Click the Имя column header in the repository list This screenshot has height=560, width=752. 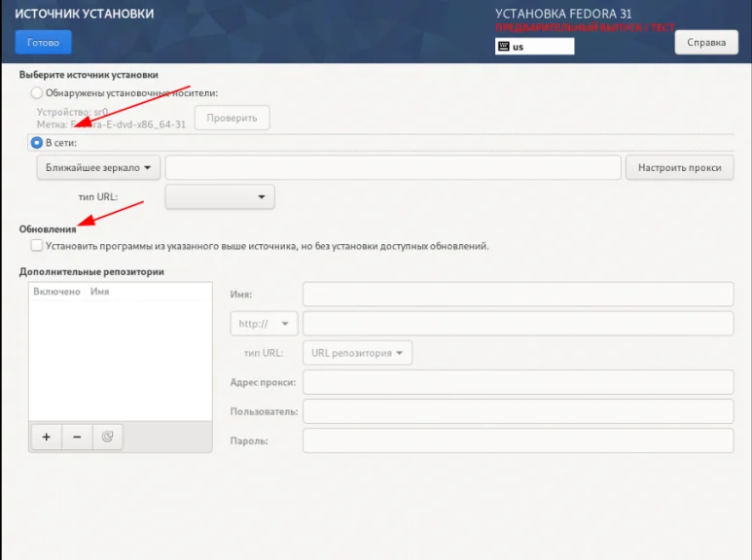click(100, 292)
